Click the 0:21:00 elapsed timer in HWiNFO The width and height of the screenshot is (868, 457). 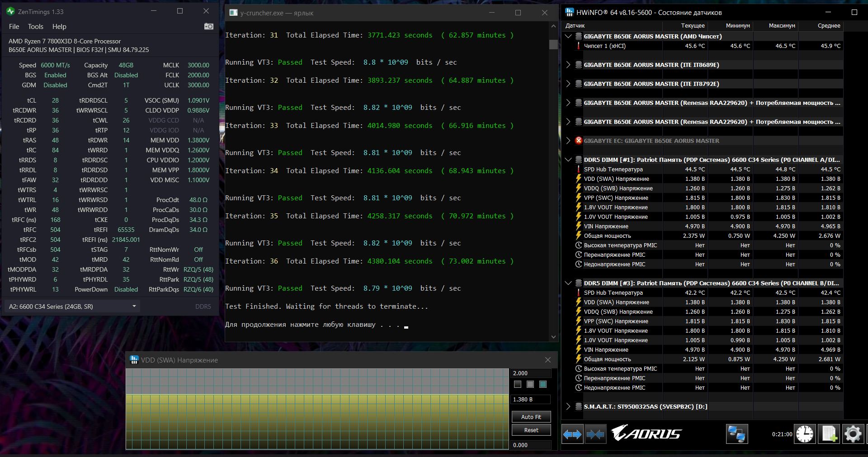click(x=782, y=434)
